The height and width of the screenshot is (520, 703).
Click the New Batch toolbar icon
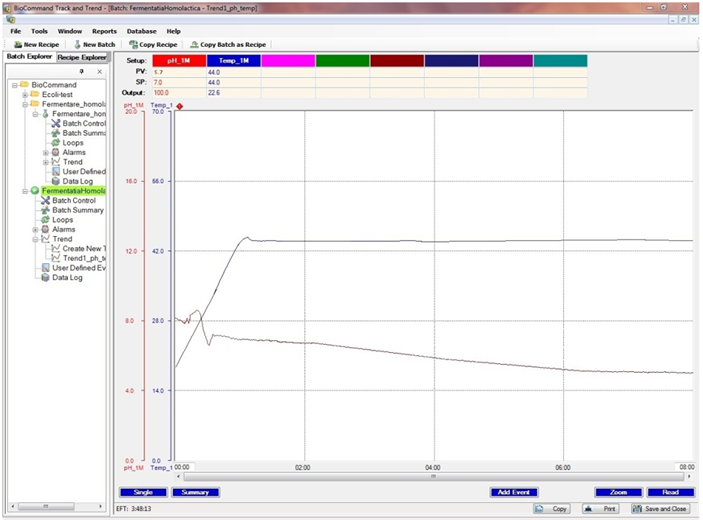[78, 45]
